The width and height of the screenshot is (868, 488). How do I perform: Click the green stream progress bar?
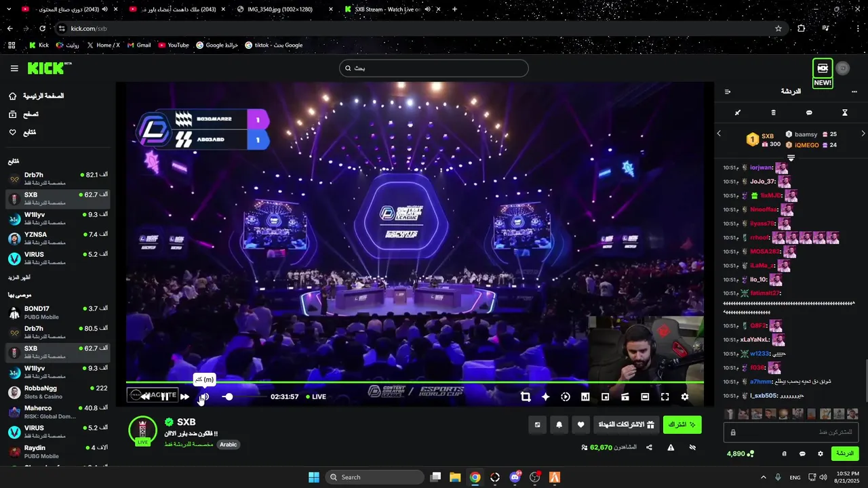coord(414,382)
